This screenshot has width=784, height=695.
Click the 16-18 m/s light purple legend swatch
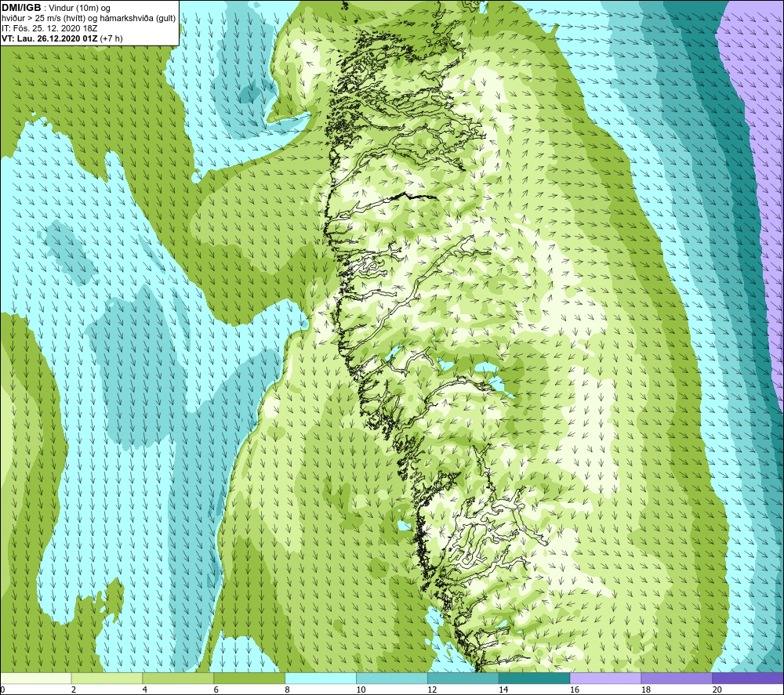coord(605,678)
